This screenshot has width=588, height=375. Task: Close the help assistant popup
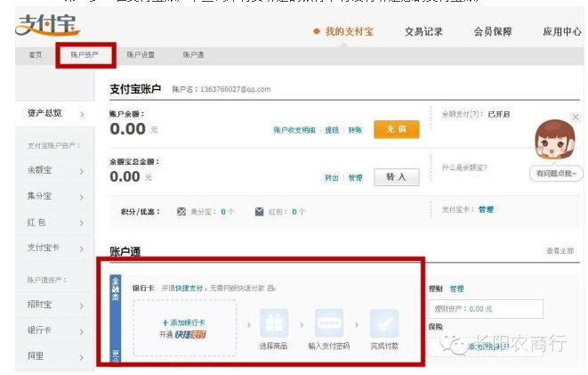tap(576, 117)
